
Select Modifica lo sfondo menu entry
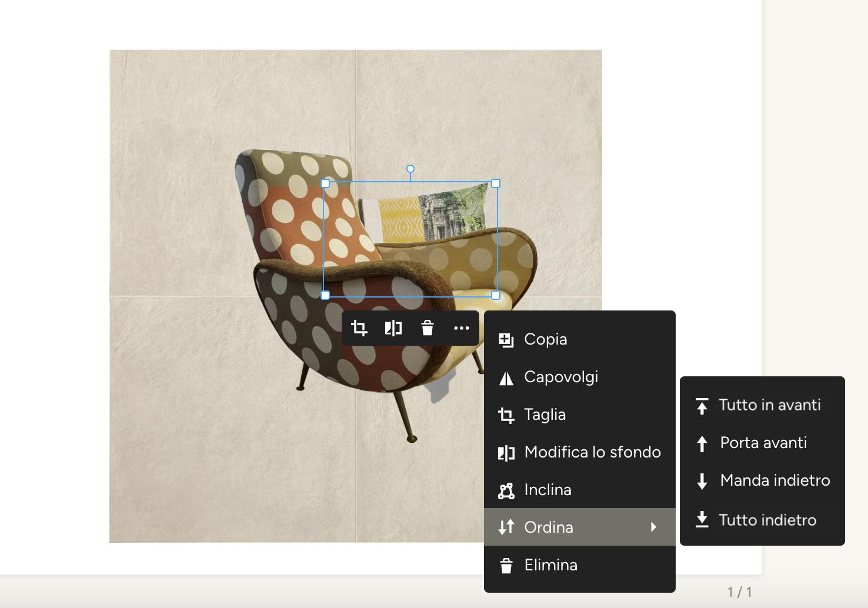(x=580, y=452)
